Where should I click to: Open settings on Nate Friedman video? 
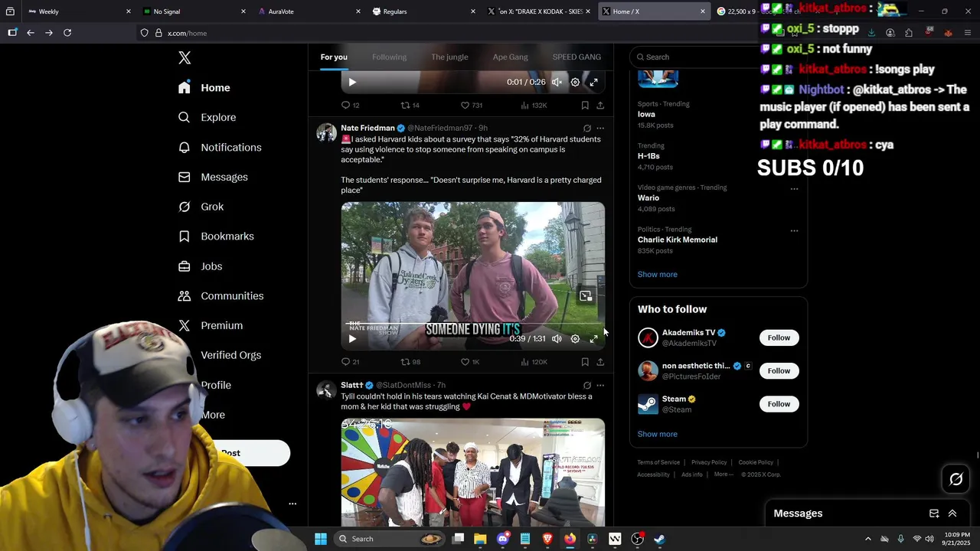click(575, 339)
